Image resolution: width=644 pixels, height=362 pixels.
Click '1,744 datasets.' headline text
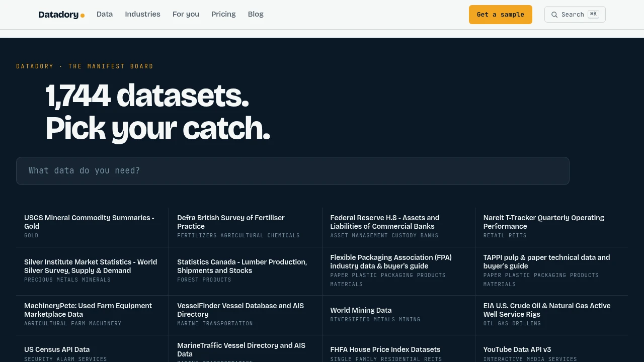[147, 96]
